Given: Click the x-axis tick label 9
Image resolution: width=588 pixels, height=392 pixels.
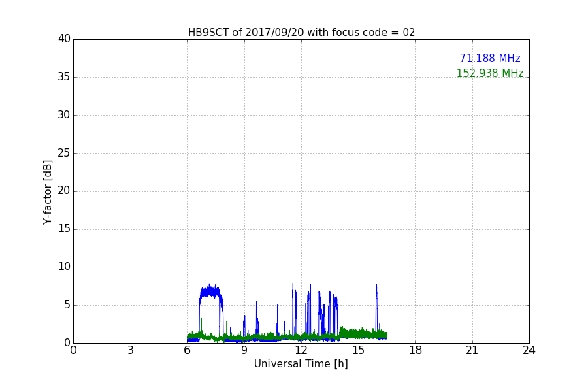Looking at the screenshot, I should click(x=244, y=350).
